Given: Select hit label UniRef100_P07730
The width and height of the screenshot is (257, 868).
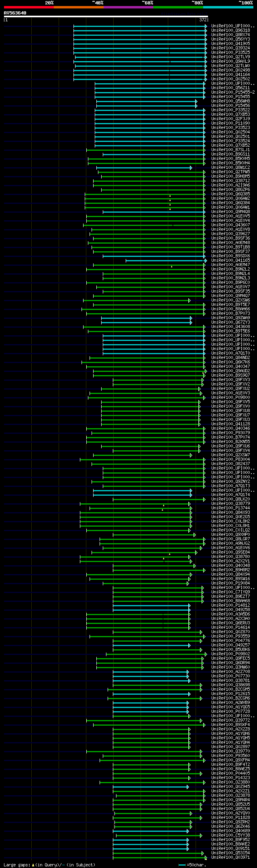Looking at the screenshot, I should [230, 676].
